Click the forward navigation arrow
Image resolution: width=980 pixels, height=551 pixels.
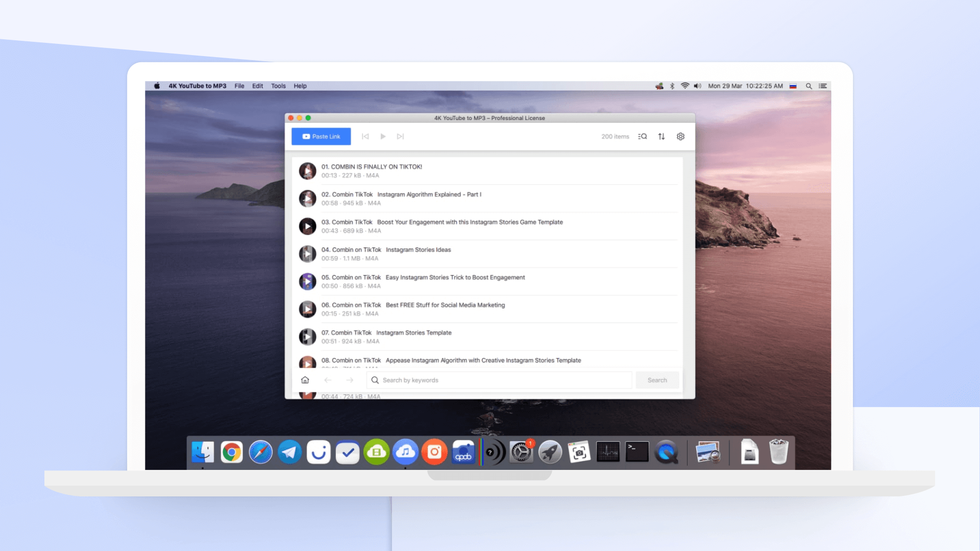[350, 380]
